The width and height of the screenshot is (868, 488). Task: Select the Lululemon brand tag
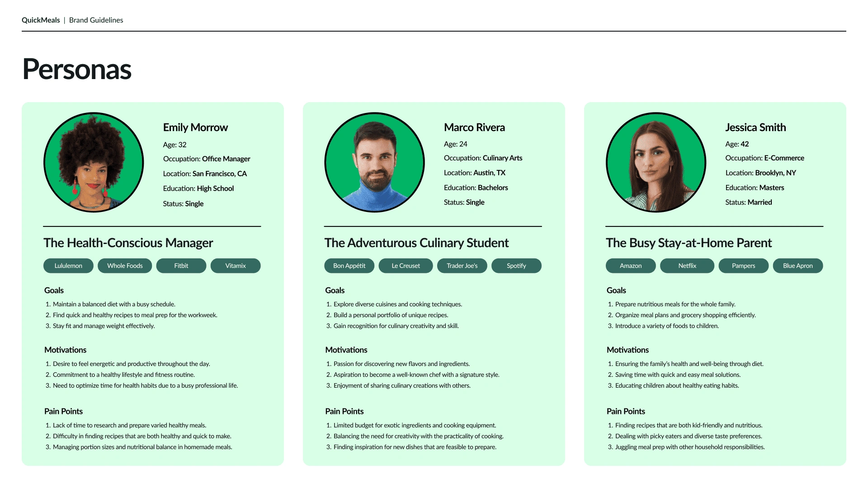point(68,266)
